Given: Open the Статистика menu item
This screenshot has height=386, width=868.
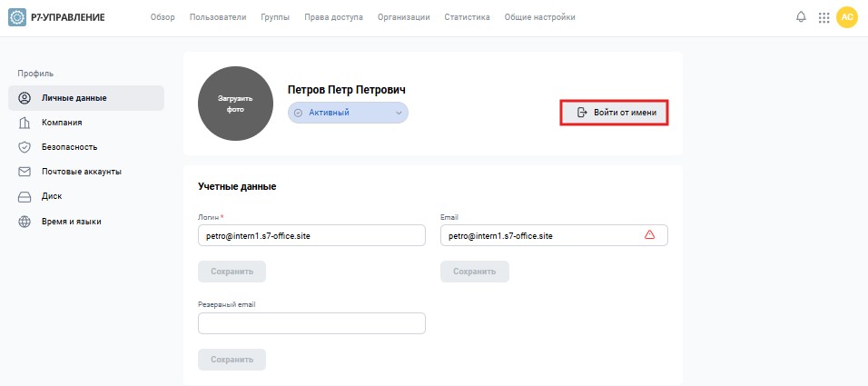Looking at the screenshot, I should tap(468, 17).
